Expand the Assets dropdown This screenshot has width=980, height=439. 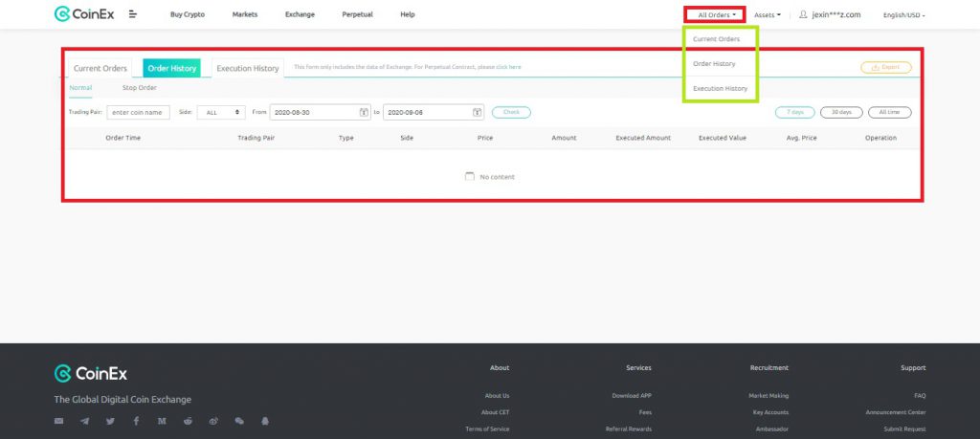[767, 14]
